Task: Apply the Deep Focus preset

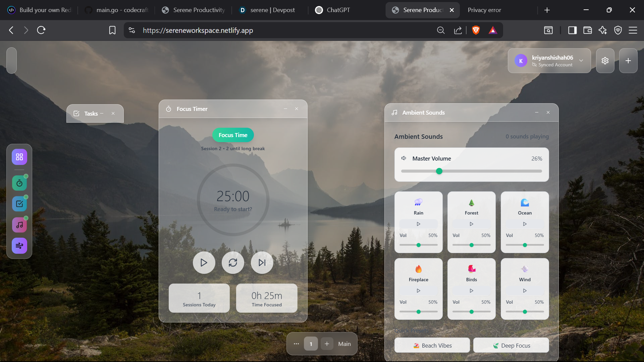Action: (x=511, y=346)
